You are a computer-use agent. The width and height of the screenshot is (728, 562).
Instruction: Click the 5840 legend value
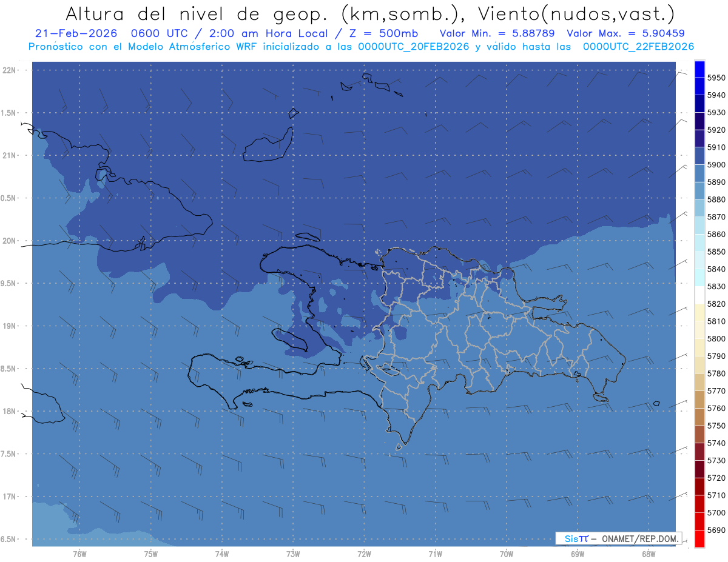coord(716,269)
